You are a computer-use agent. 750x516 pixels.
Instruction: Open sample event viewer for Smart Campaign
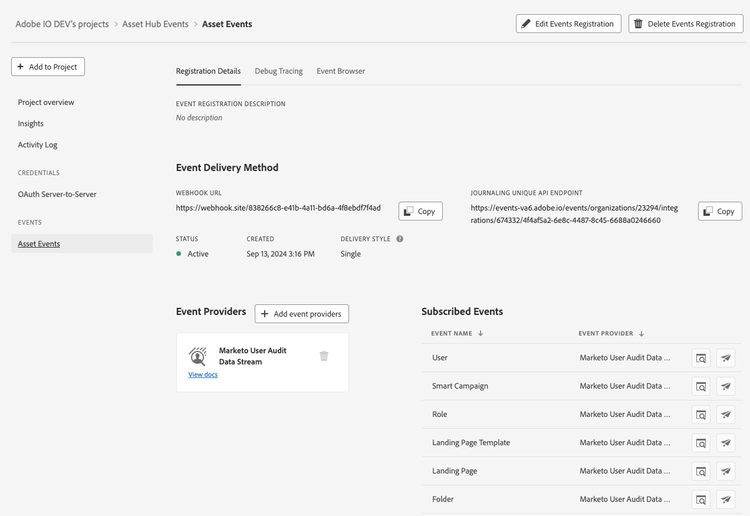click(x=701, y=386)
